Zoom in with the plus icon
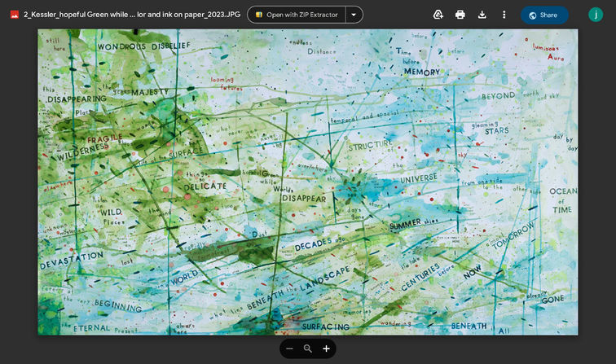Image resolution: width=616 pixels, height=364 pixels. 326,349
